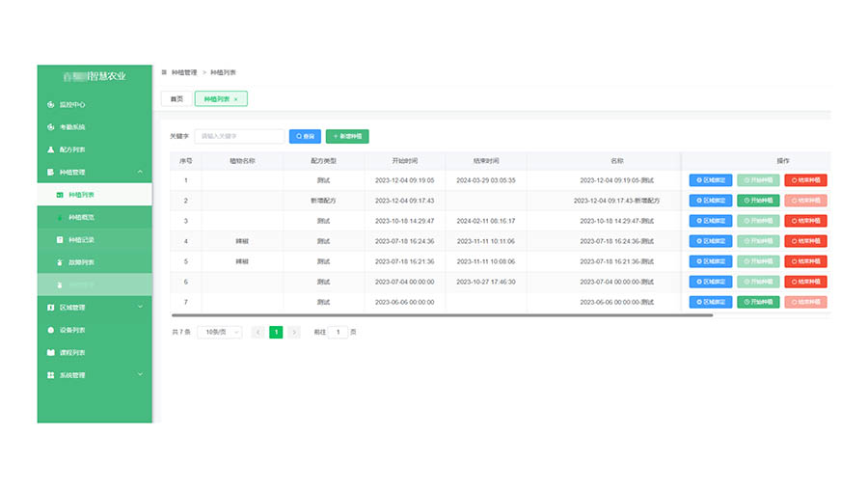Viewport: 868px width, 488px height.
Task: Go to previous page arrow
Action: (258, 332)
